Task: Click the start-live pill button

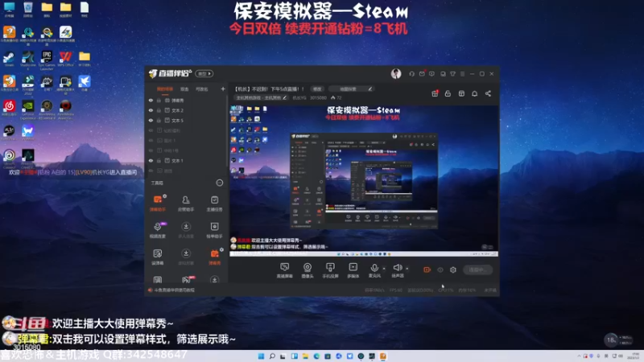Action: click(x=477, y=269)
